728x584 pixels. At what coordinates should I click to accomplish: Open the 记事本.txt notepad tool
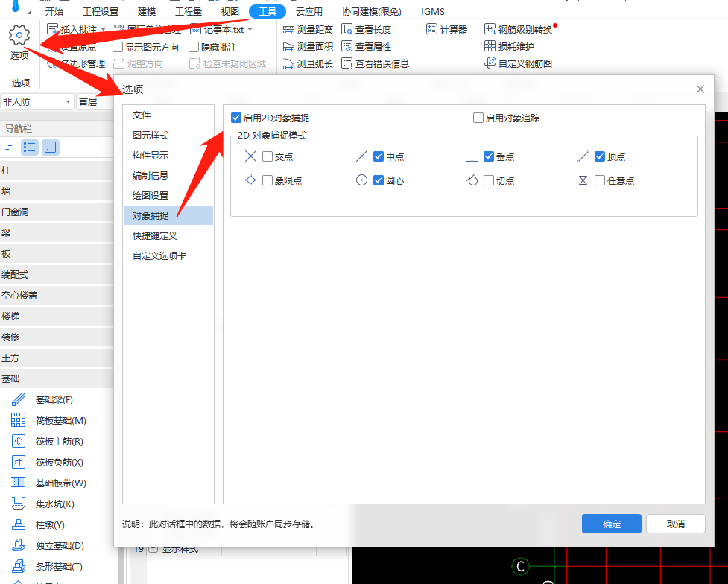pyautogui.click(x=218, y=30)
